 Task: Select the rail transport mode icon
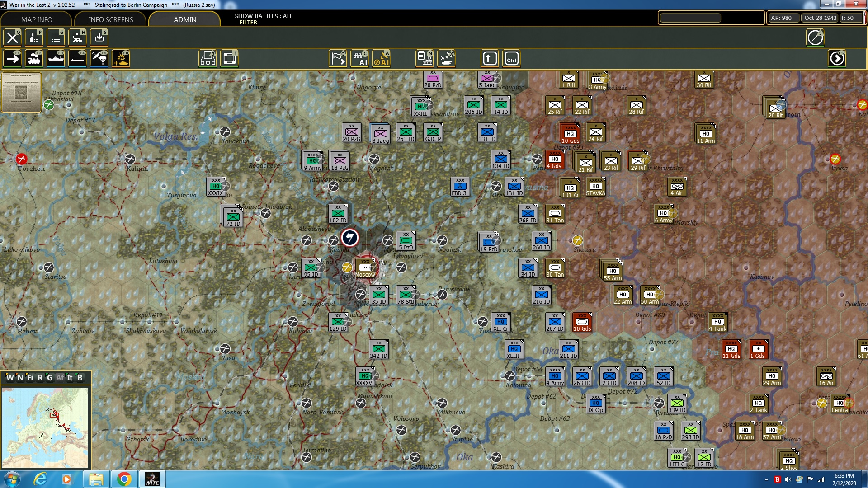(35, 58)
